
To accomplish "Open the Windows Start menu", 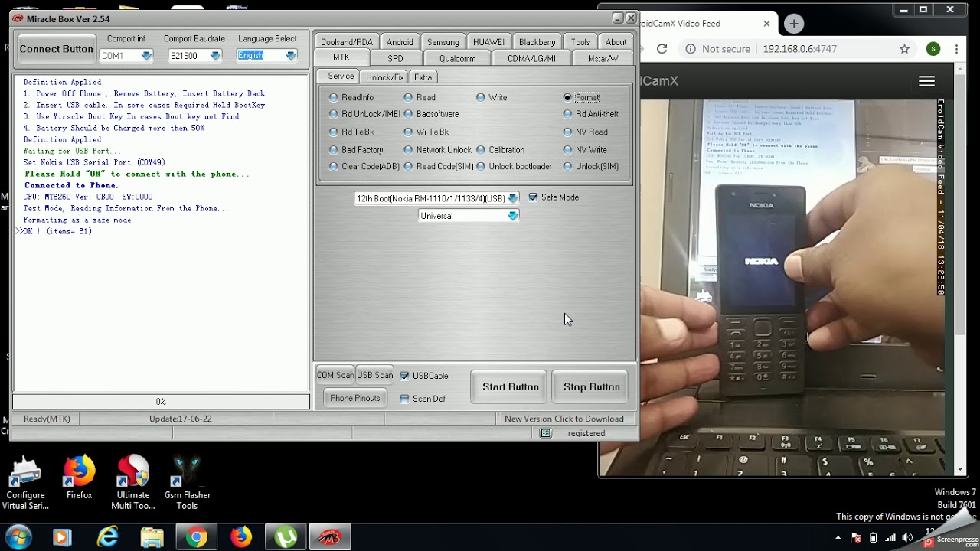I will (18, 537).
